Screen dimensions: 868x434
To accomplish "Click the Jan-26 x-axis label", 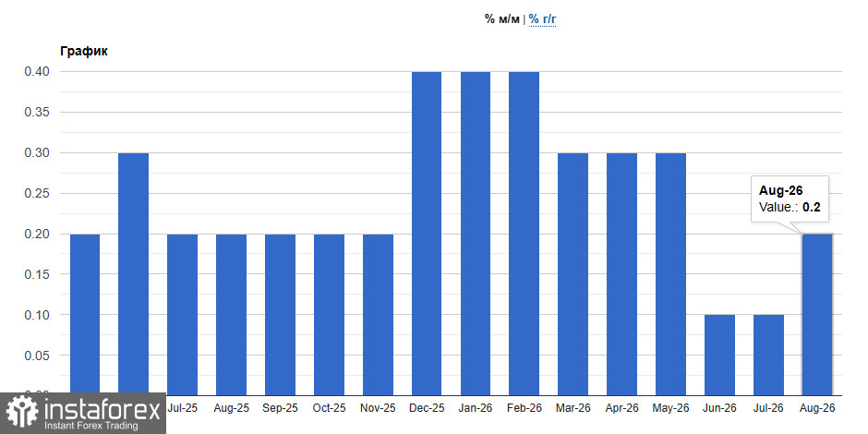I will point(476,408).
